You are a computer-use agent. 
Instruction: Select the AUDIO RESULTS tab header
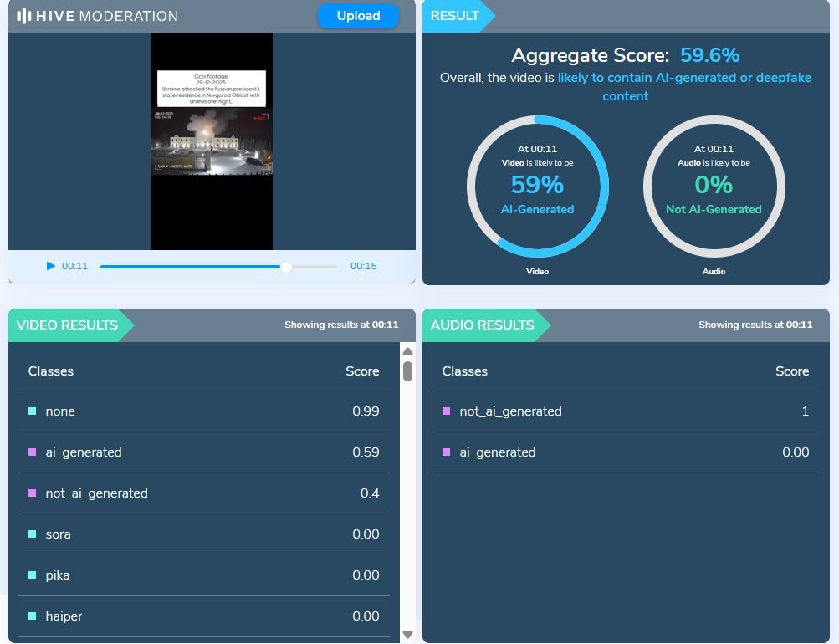click(x=483, y=325)
